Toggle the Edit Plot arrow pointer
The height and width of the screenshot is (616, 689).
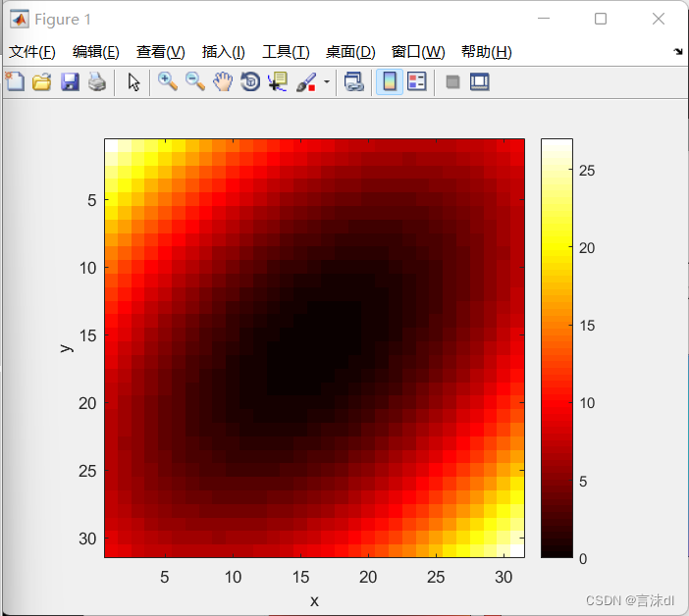[134, 82]
